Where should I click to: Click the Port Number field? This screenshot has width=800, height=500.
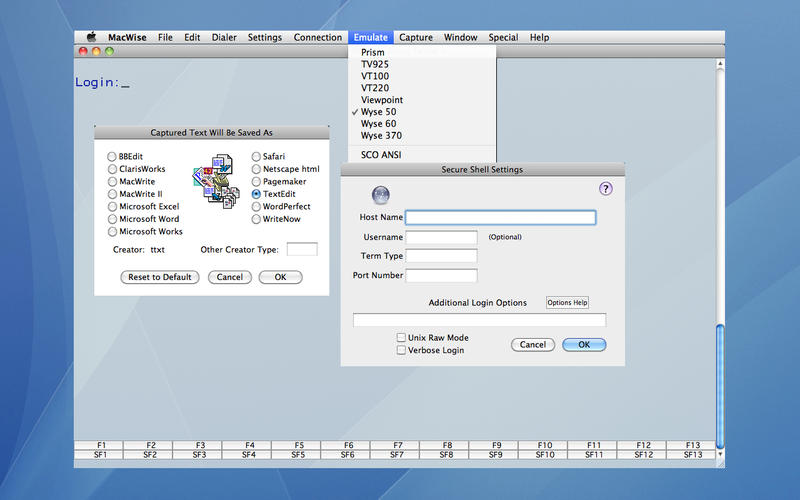[x=441, y=276]
